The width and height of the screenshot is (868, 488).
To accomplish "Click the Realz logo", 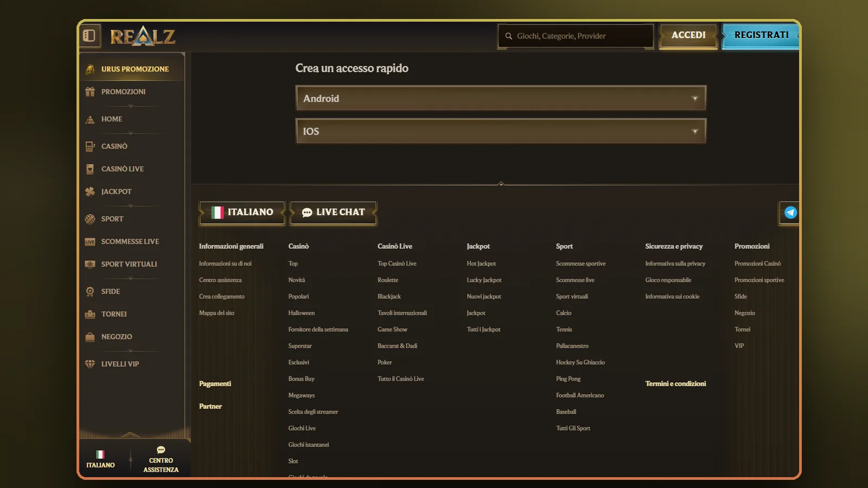I will (143, 36).
